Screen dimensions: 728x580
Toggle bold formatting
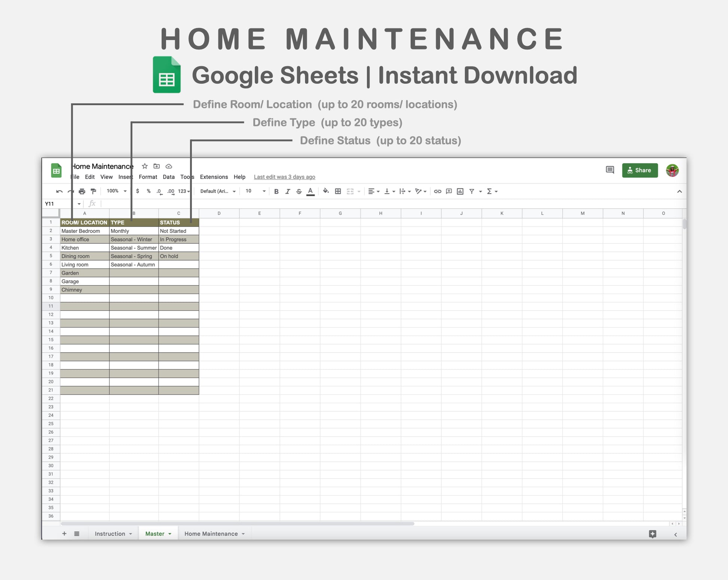tap(276, 191)
